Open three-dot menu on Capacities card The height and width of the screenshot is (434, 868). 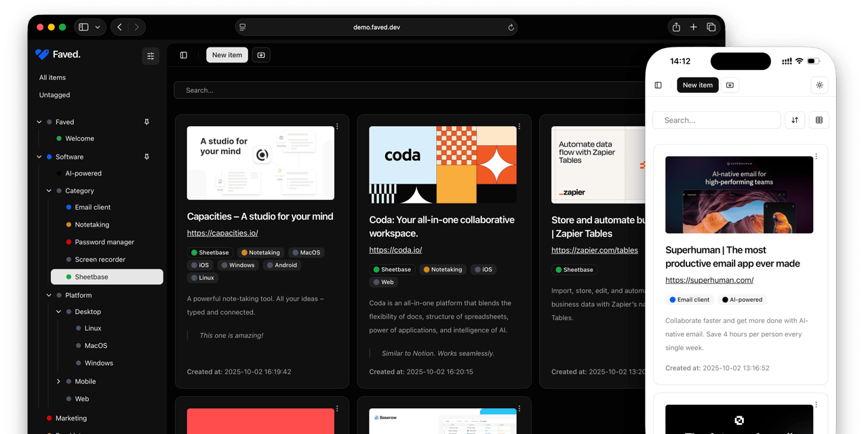pos(337,127)
